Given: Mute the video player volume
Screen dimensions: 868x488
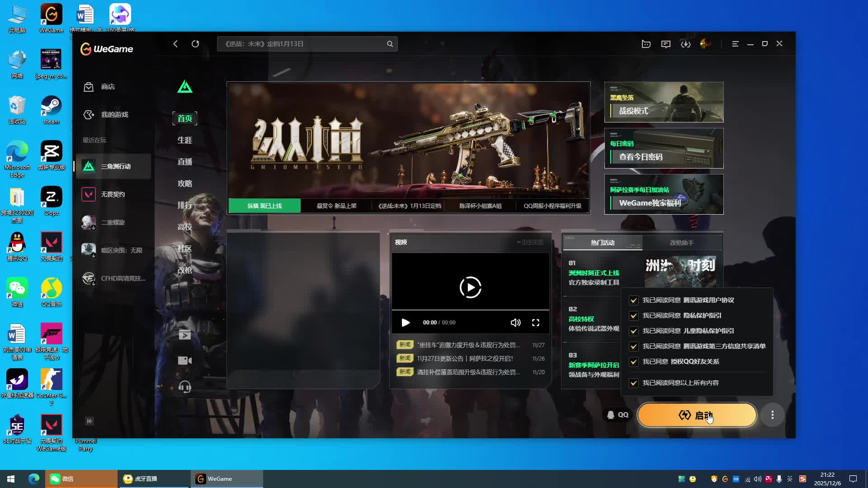Looking at the screenshot, I should pyautogui.click(x=515, y=323).
